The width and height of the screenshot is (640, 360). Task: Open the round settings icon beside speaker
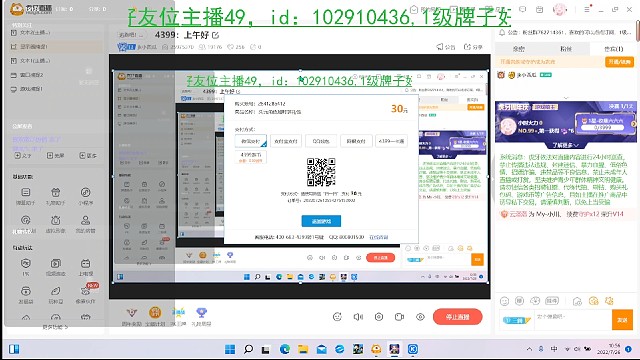[379, 317]
